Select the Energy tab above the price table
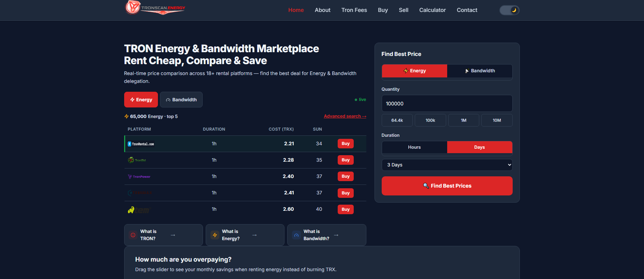This screenshot has width=644, height=279. [x=141, y=100]
